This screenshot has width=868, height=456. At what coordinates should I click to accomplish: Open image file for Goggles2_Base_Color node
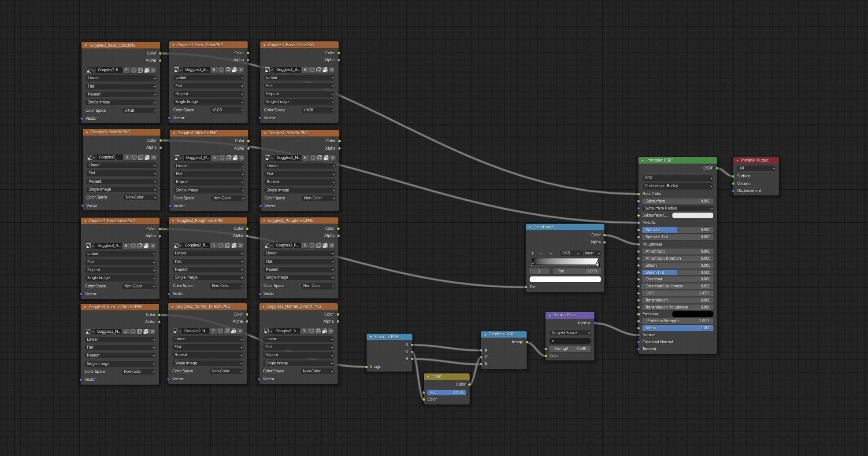[x=234, y=70]
